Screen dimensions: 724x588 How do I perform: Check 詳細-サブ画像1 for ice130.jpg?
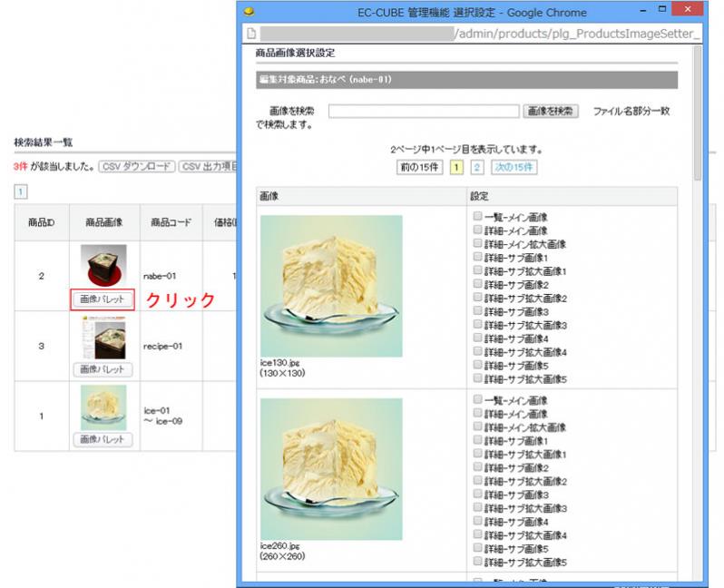pyautogui.click(x=477, y=257)
